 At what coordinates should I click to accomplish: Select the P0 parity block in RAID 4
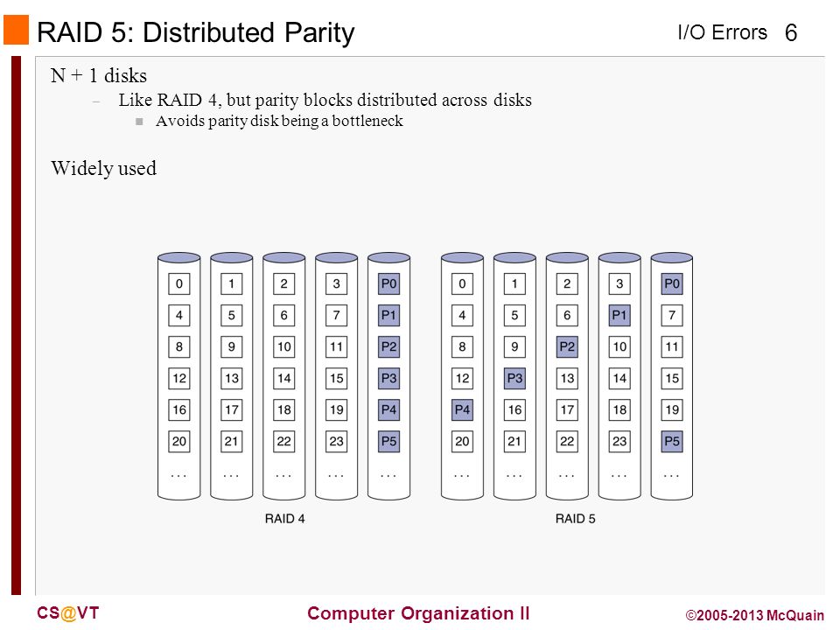388,283
